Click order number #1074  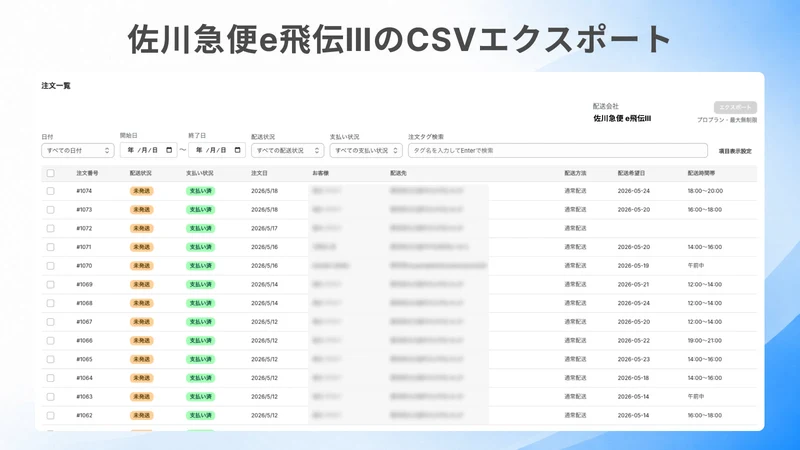[x=84, y=191]
